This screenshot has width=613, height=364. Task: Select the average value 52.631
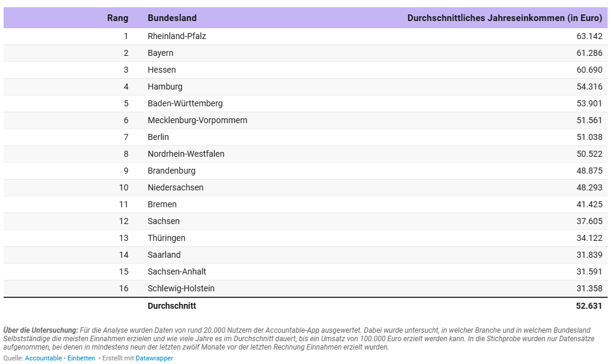589,306
